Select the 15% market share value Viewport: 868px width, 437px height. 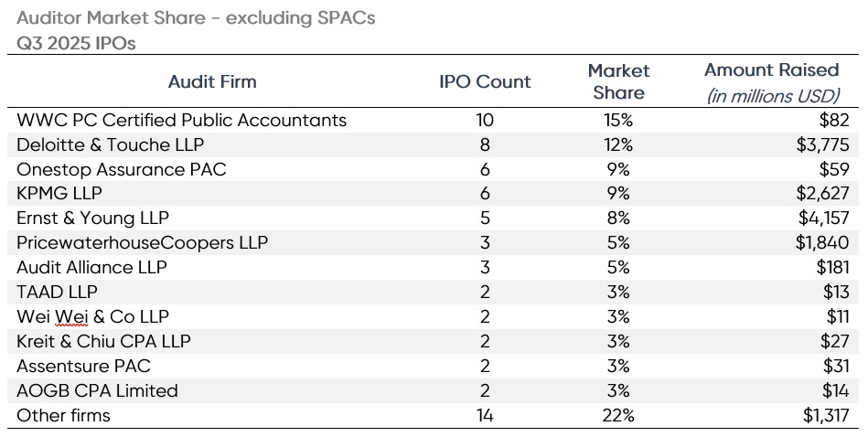tap(618, 120)
